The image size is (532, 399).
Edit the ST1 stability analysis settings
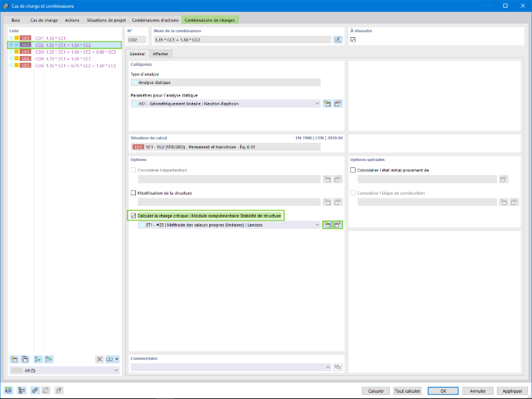coord(337,225)
